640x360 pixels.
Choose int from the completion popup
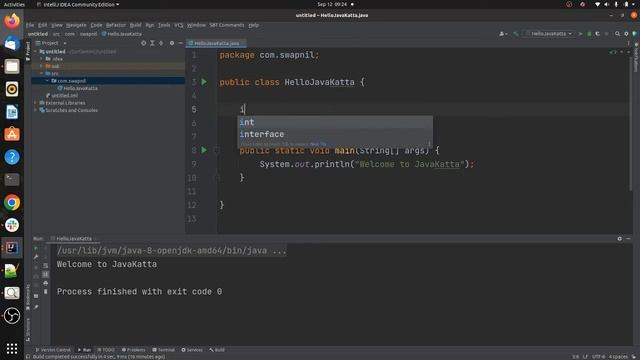pyautogui.click(x=335, y=122)
